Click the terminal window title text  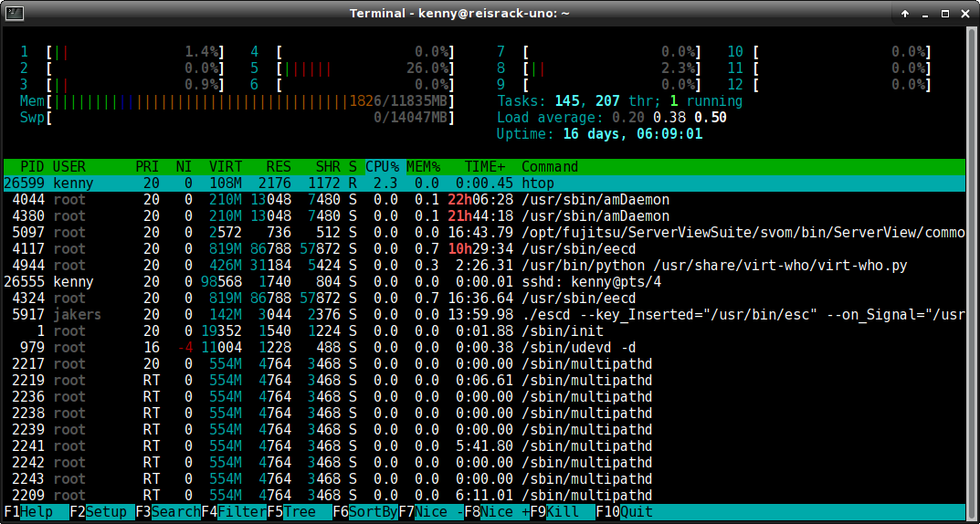coord(459,13)
